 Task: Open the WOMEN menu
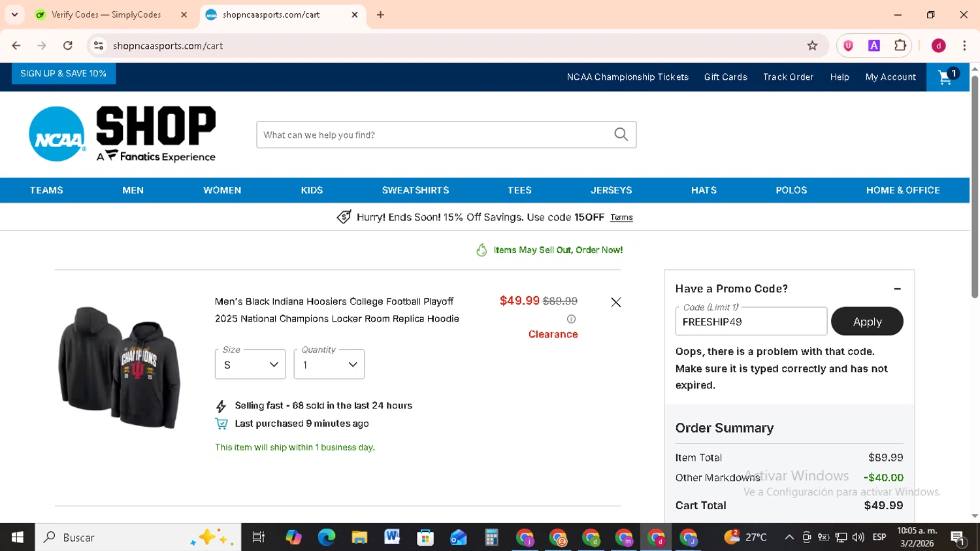pos(222,190)
